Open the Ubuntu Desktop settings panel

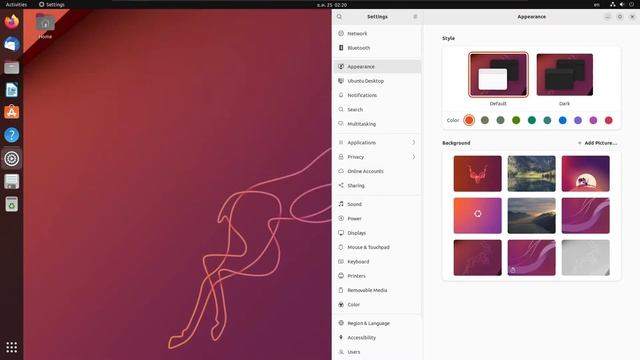[377, 81]
